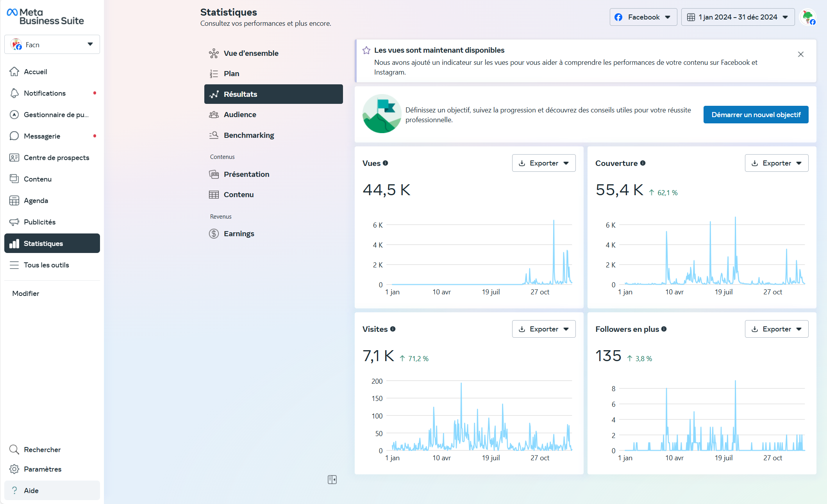Select the Audience menu item

click(240, 115)
